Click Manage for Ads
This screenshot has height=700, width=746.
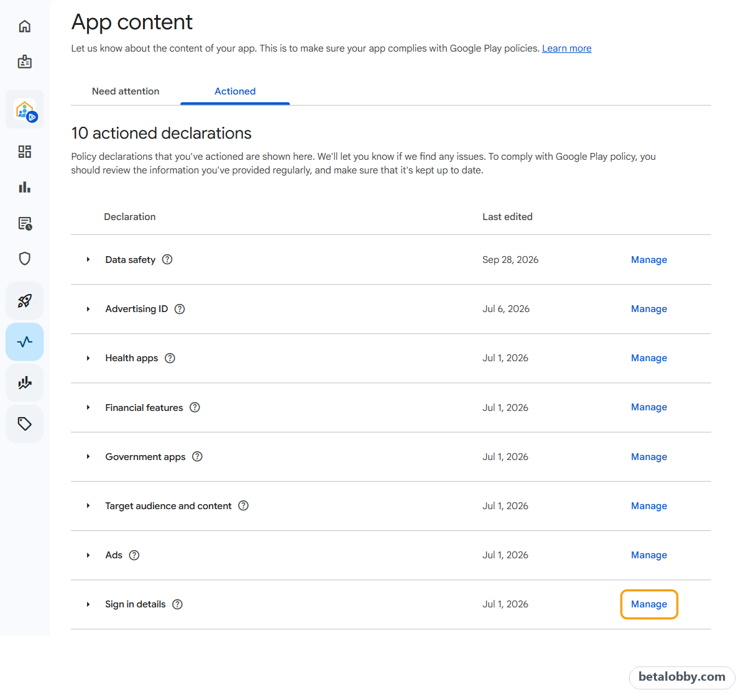649,555
